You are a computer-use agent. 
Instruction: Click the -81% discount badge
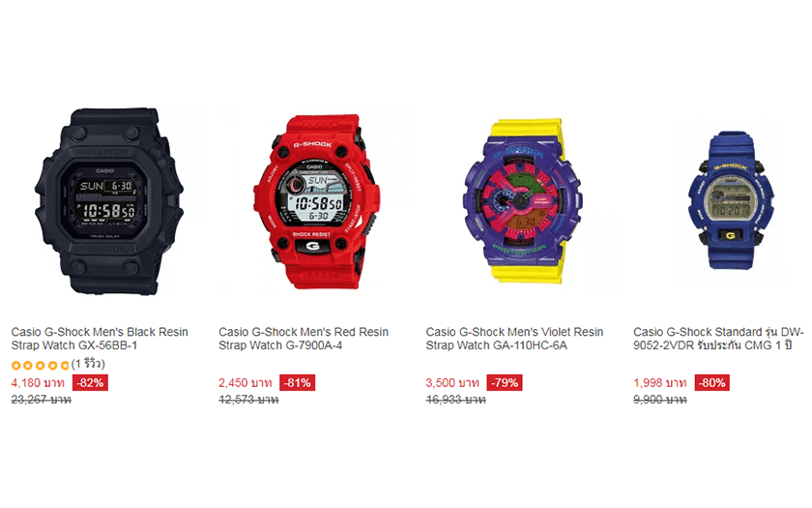coord(298,383)
